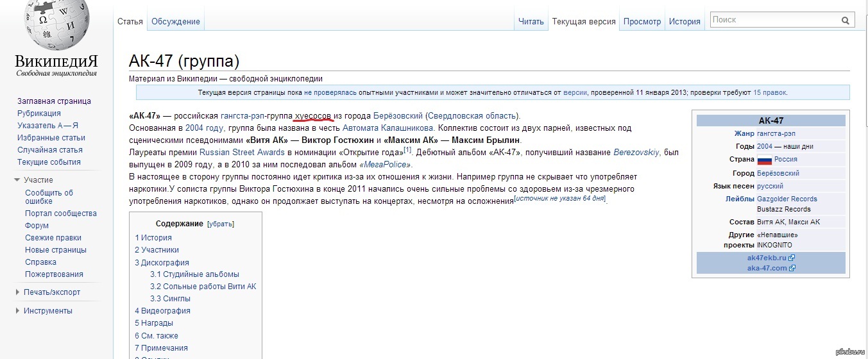Click Сообщить об ошибке link
The height and width of the screenshot is (359, 868).
tap(49, 197)
